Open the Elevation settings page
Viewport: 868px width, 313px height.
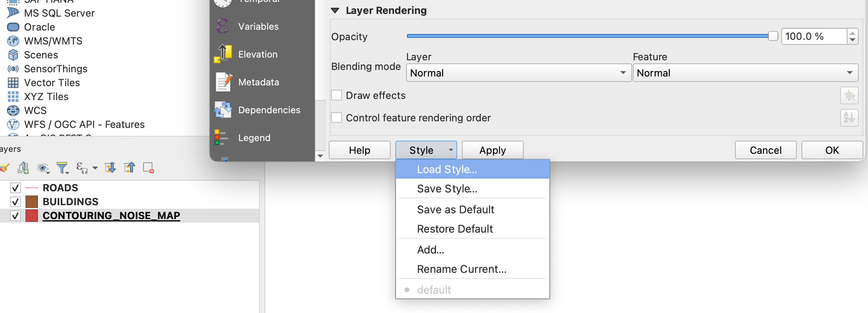pyautogui.click(x=262, y=54)
